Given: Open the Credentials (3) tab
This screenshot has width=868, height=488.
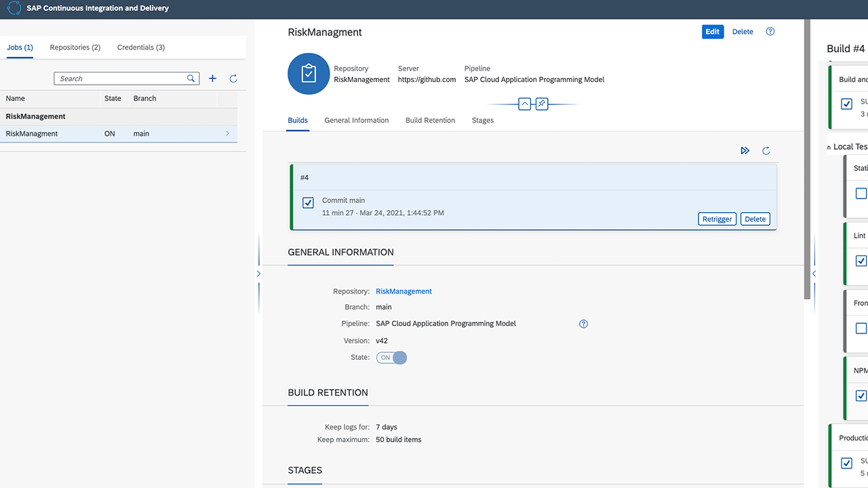Looking at the screenshot, I should (140, 47).
